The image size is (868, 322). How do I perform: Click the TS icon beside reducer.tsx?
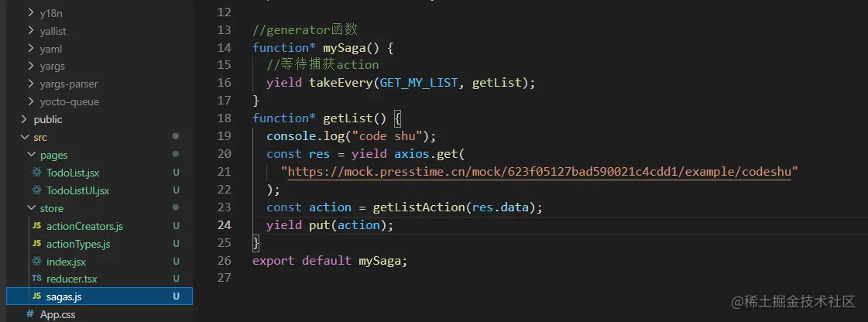click(x=36, y=279)
